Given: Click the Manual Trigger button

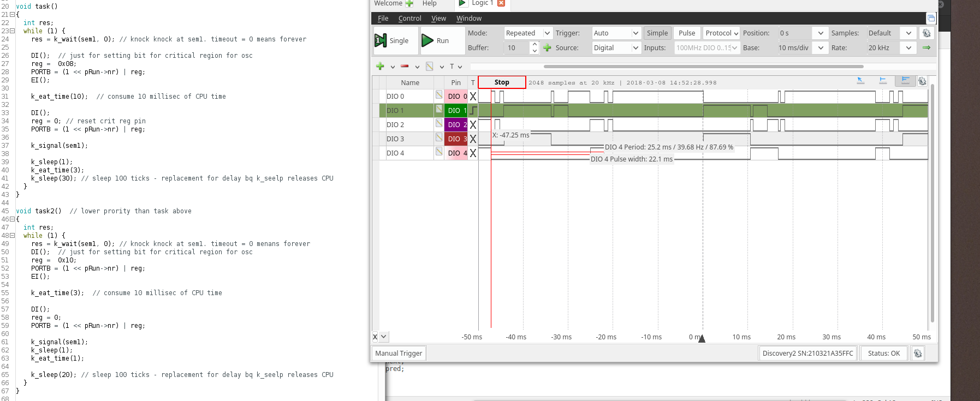Looking at the screenshot, I should coord(399,354).
